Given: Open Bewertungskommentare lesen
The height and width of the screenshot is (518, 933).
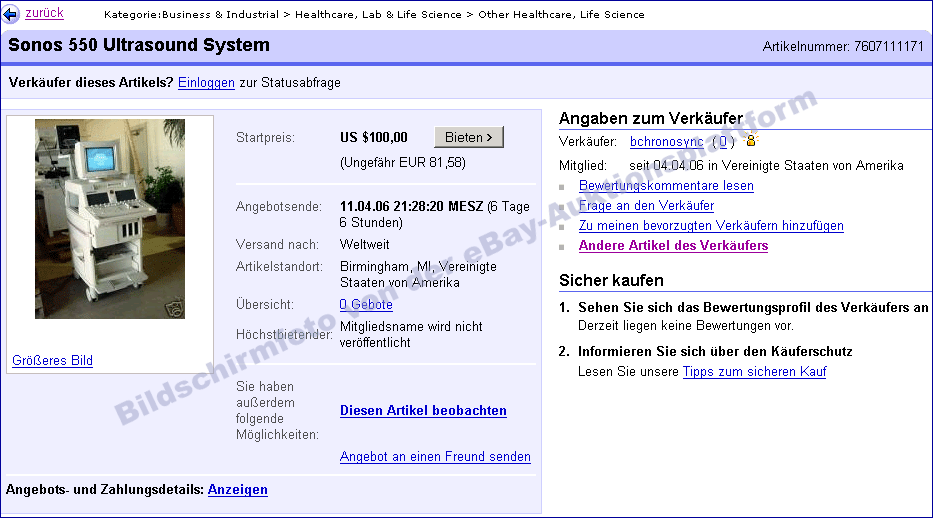Looking at the screenshot, I should (666, 186).
